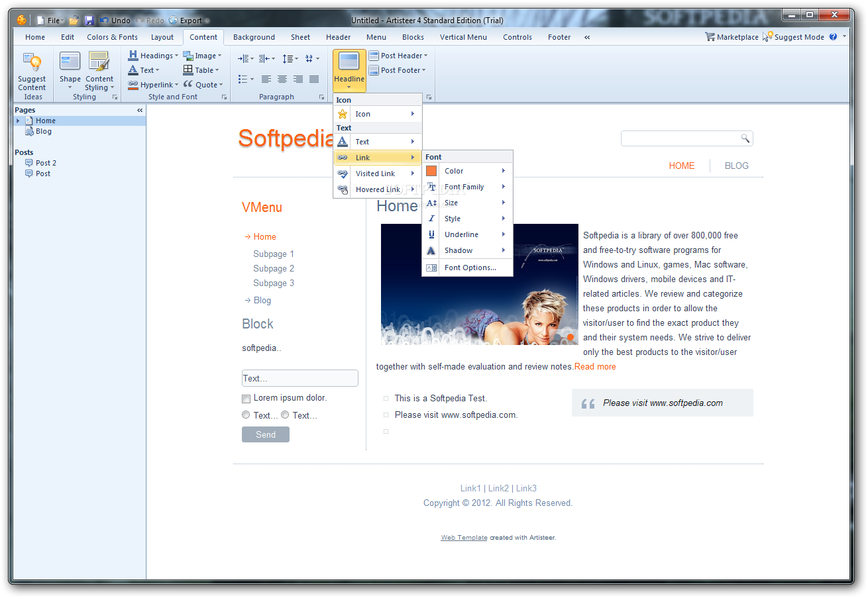Click the BLOG navigation menu item
The image size is (868, 598).
click(x=737, y=166)
